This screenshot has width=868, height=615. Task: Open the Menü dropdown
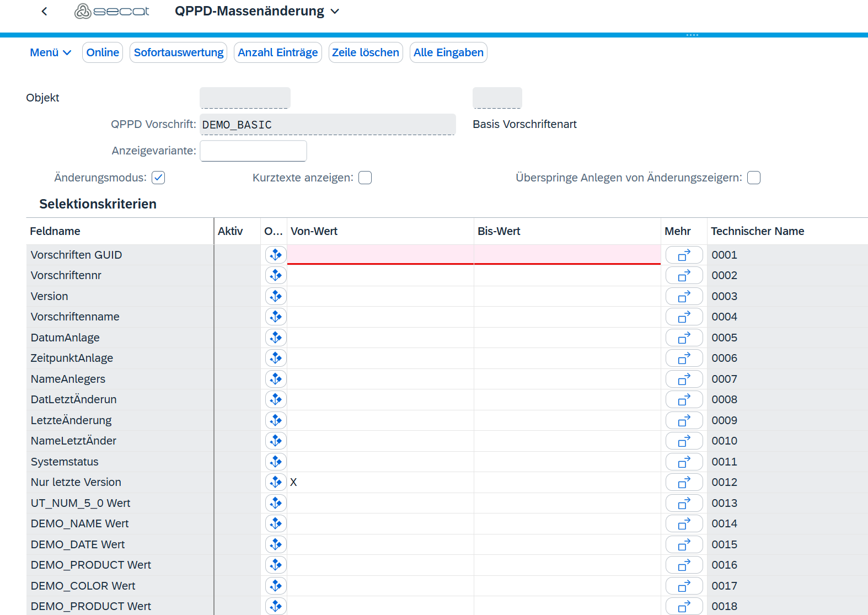(50, 52)
